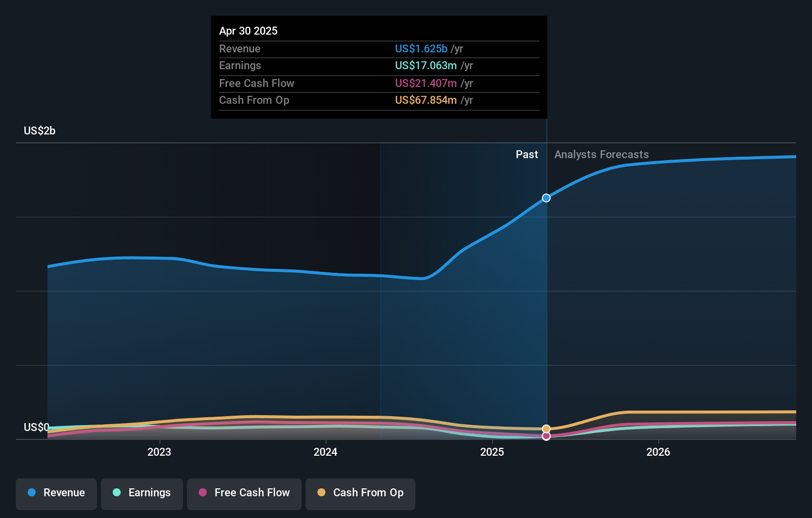Click the US$1.625b revenue value
This screenshot has height=518, width=812.
click(421, 48)
